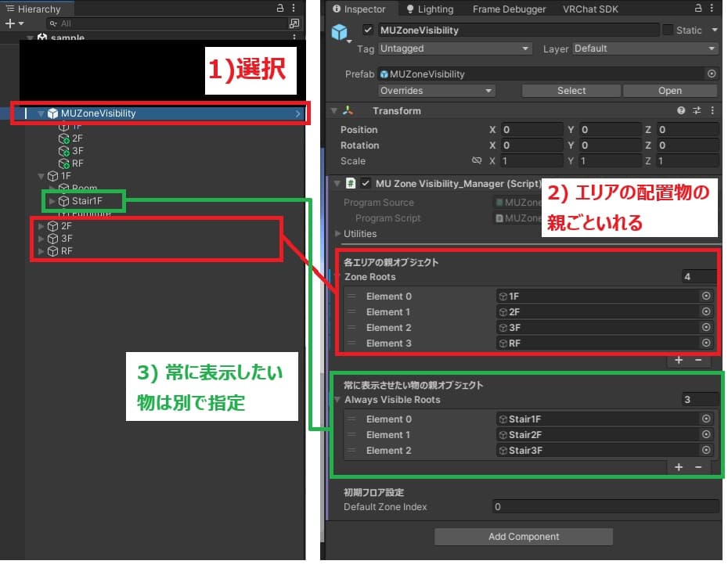The width and height of the screenshot is (728, 568).
Task: Collapse the Transform component
Action: [333, 111]
